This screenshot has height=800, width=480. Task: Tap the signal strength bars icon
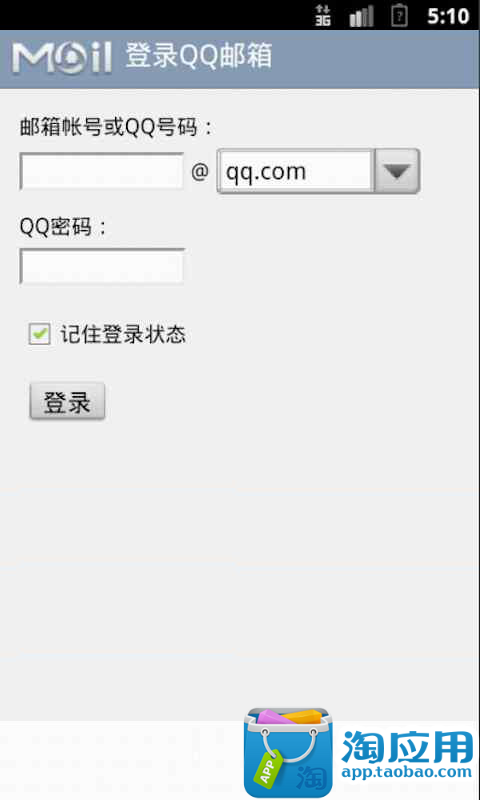pos(361,16)
